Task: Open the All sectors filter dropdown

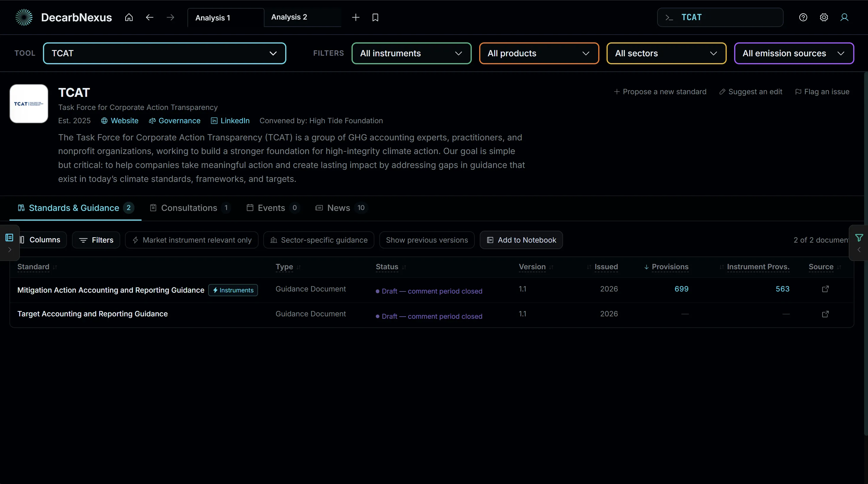Action: pos(667,53)
